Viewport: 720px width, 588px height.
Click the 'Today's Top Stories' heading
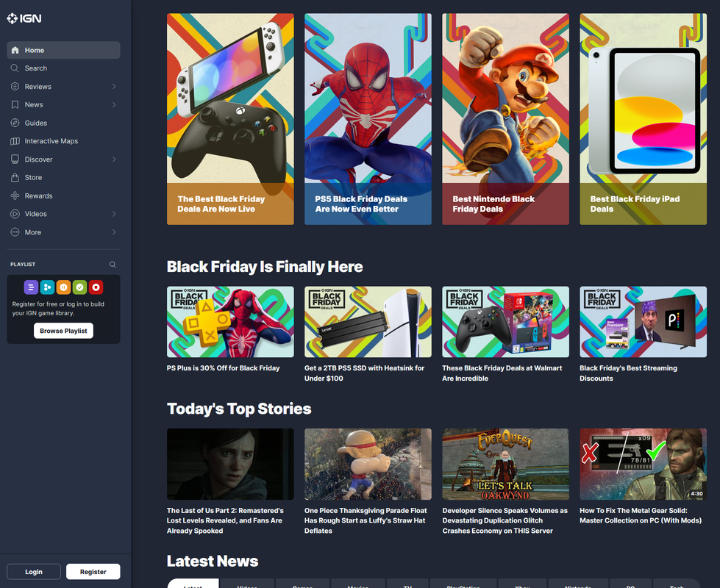(239, 409)
